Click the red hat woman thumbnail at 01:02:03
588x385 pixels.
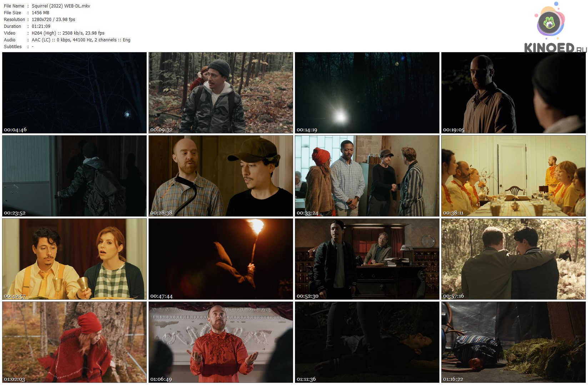tap(74, 342)
